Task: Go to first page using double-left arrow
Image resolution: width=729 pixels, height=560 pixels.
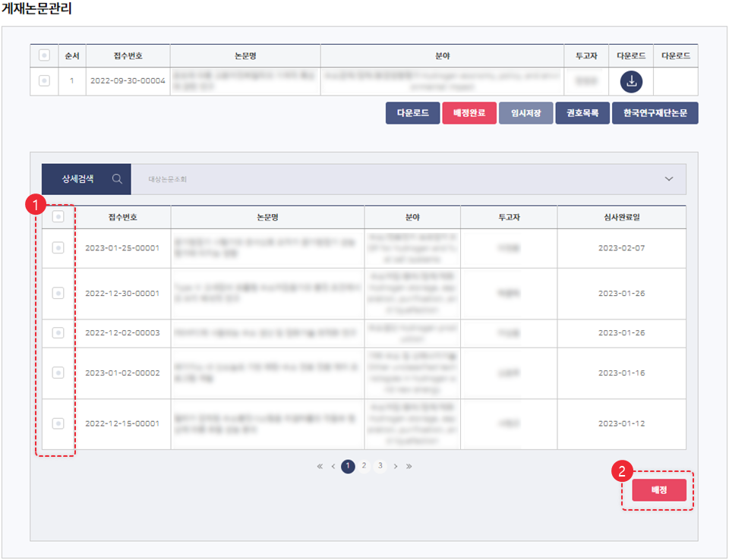Action: (320, 466)
